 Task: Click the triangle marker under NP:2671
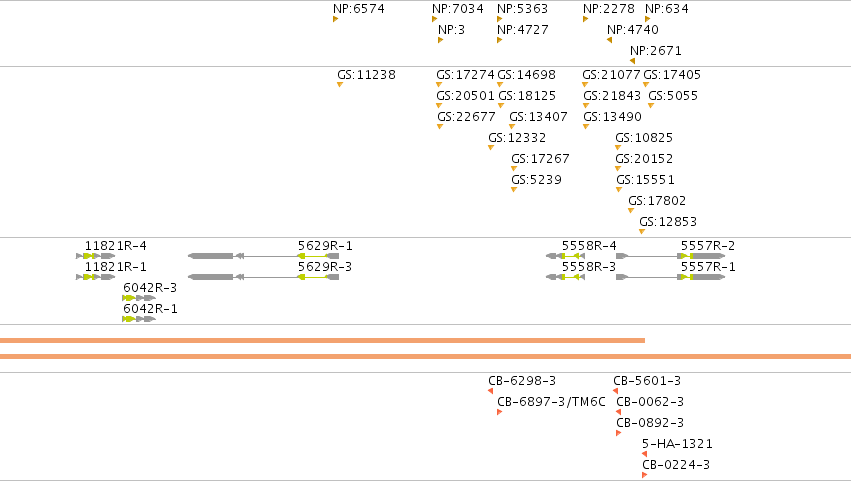point(632,61)
